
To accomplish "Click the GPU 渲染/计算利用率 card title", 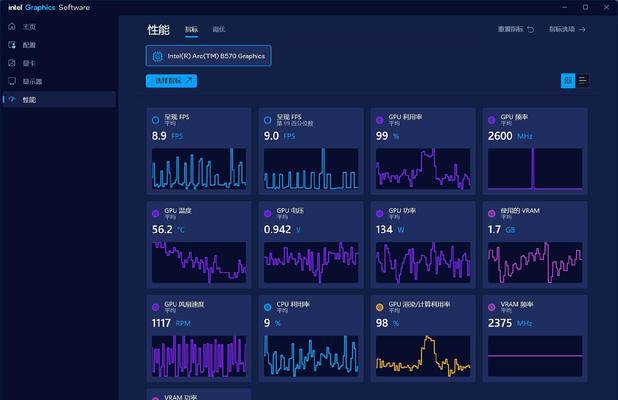I will 419,304.
